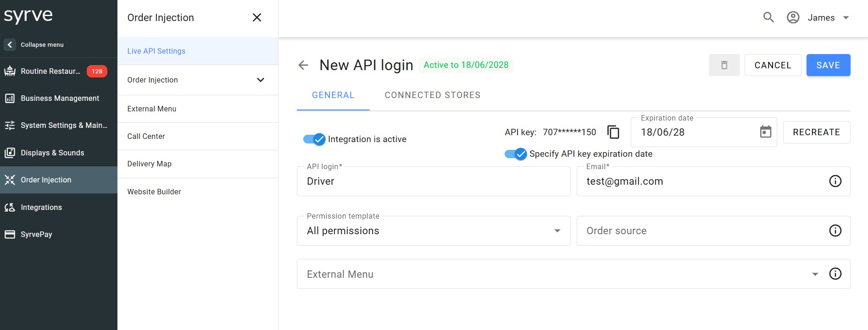Open Business Management in the sidebar
Image resolution: width=868 pixels, height=330 pixels.
coord(59,98)
